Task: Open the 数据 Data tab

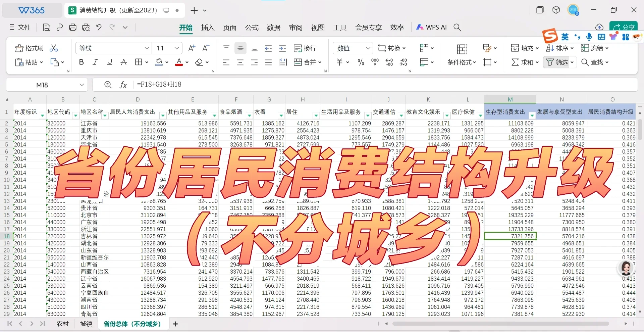Action: point(274,28)
